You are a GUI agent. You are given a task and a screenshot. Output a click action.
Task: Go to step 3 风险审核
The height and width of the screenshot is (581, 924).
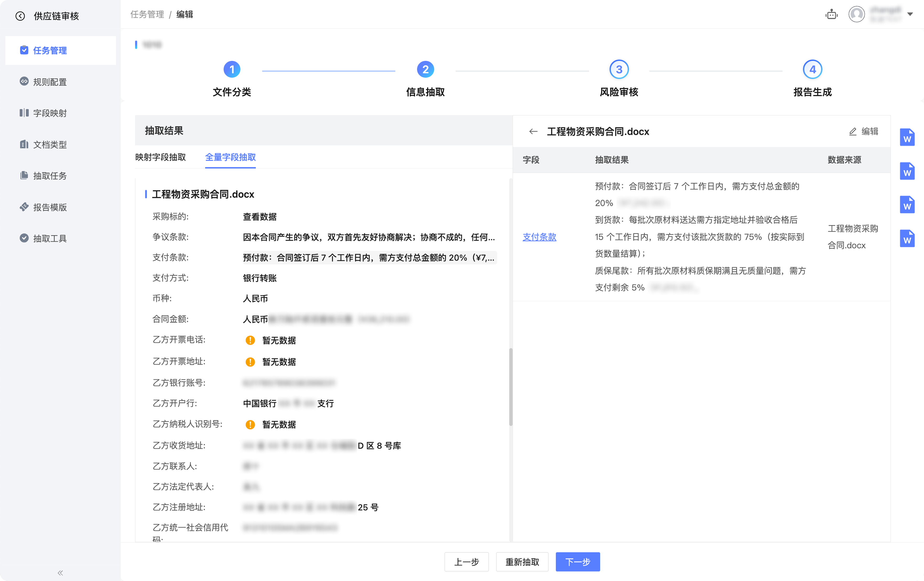pyautogui.click(x=619, y=79)
